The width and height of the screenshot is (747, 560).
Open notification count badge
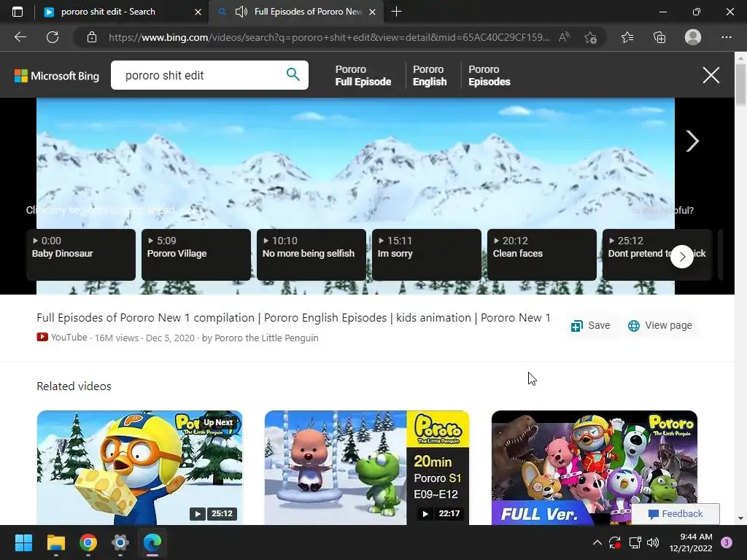click(x=726, y=542)
